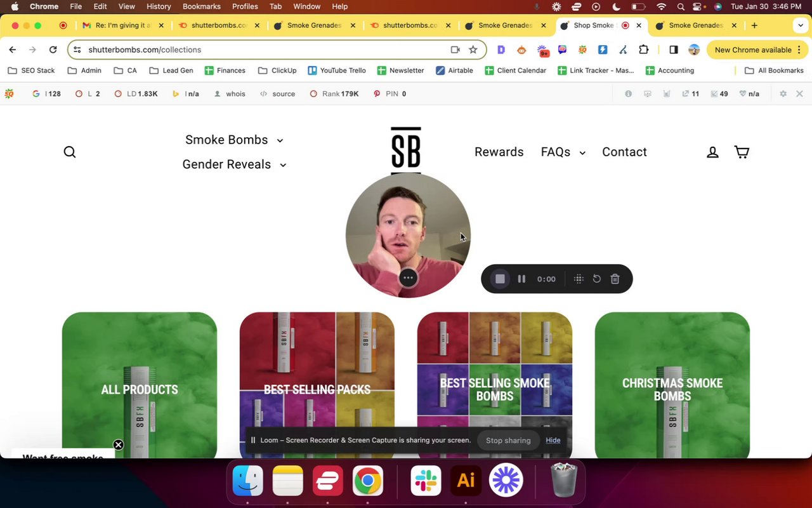Hide the Loom sharing notification
812x508 pixels.
(553, 440)
